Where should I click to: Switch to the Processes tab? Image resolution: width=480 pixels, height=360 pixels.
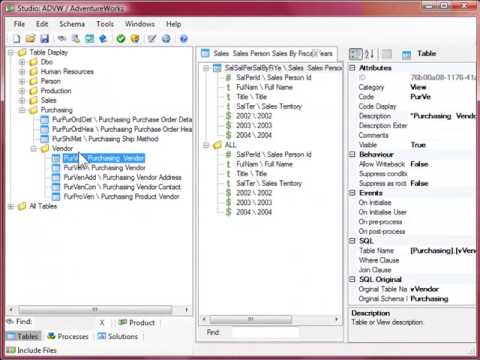pos(68,336)
